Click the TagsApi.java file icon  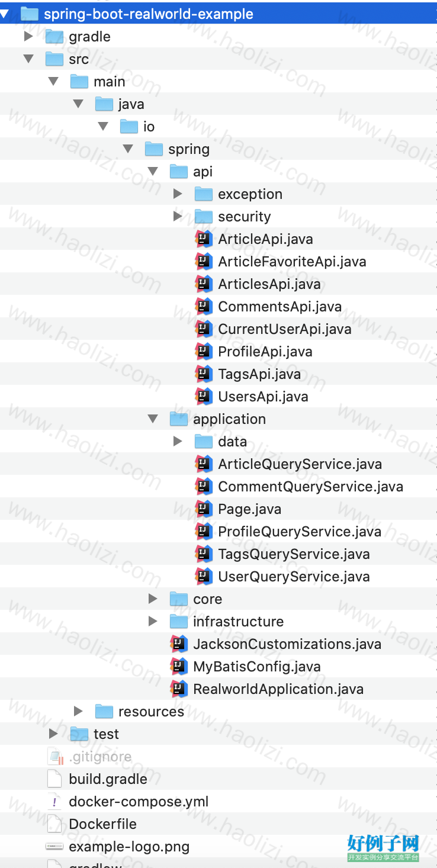[204, 374]
